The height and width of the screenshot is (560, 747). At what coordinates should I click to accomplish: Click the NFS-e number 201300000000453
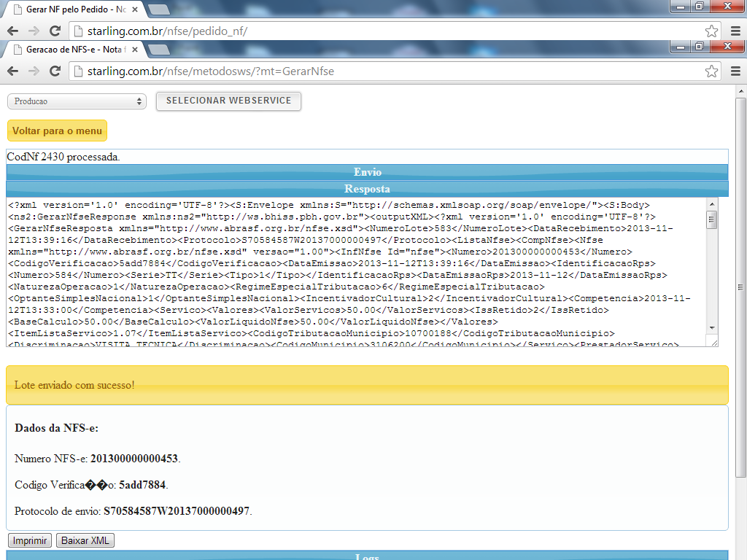coord(134,459)
